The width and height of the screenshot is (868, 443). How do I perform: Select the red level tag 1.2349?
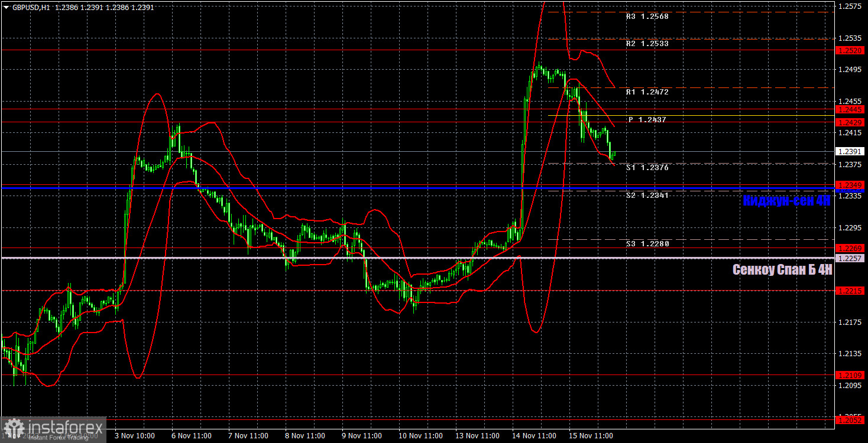tap(850, 185)
